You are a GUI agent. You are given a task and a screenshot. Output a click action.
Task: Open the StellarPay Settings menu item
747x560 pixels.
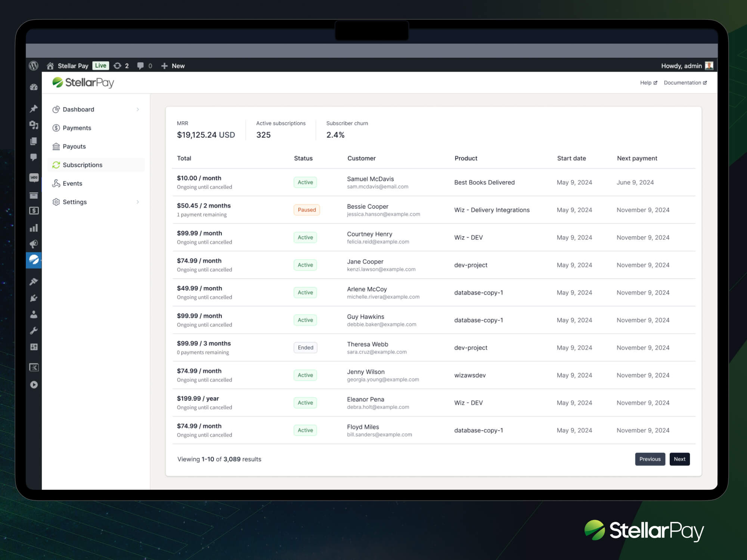pyautogui.click(x=96, y=202)
